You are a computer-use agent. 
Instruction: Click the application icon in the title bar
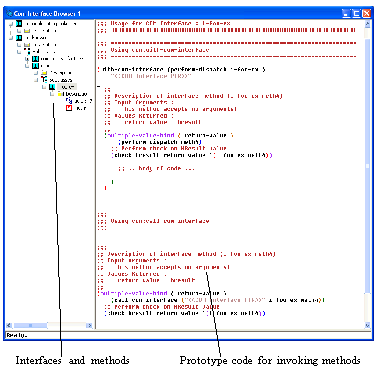coord(9,14)
